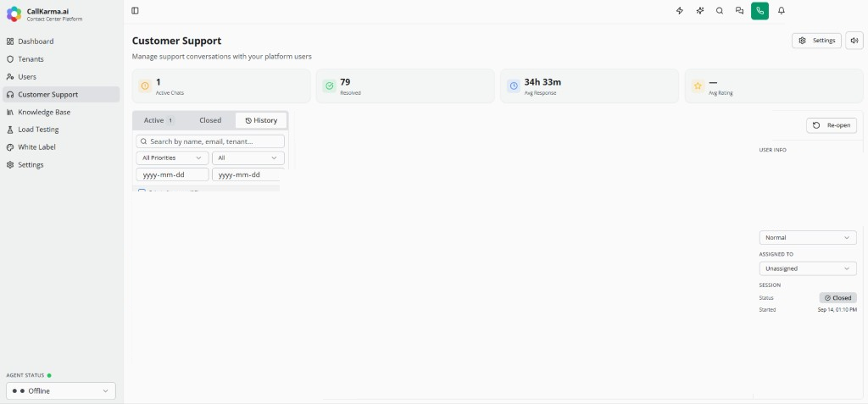Click the Avg Response clock icon
This screenshot has height=404, width=868.
point(514,86)
